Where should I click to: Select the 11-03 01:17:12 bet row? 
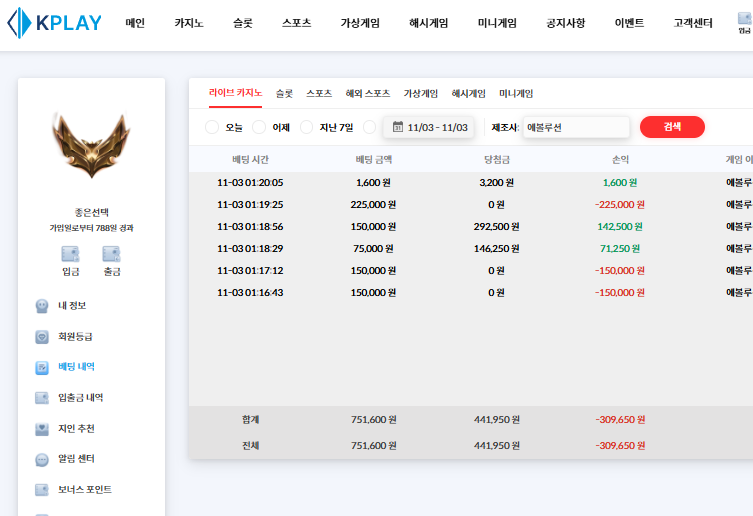point(471,270)
